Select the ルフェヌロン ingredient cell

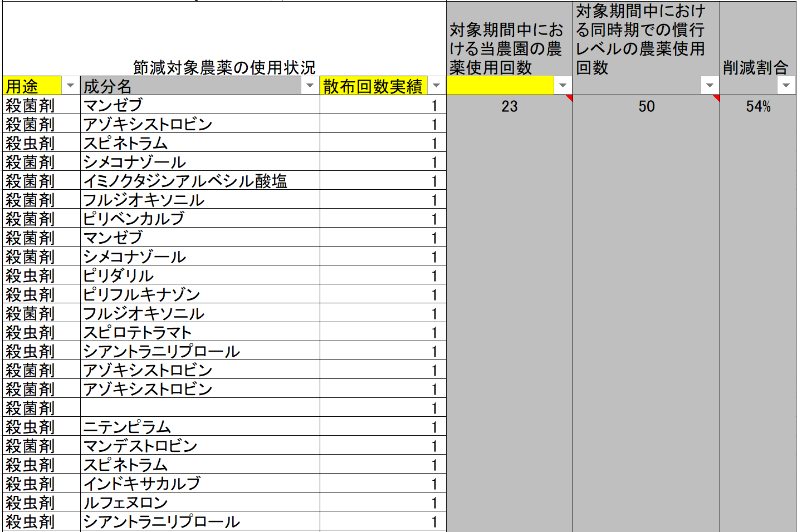(199, 503)
